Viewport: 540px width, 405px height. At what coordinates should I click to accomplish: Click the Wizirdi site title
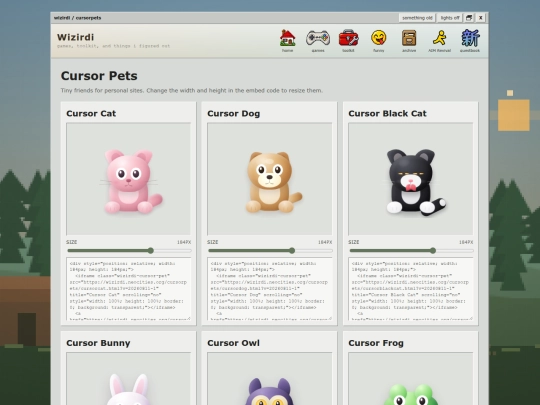75,37
